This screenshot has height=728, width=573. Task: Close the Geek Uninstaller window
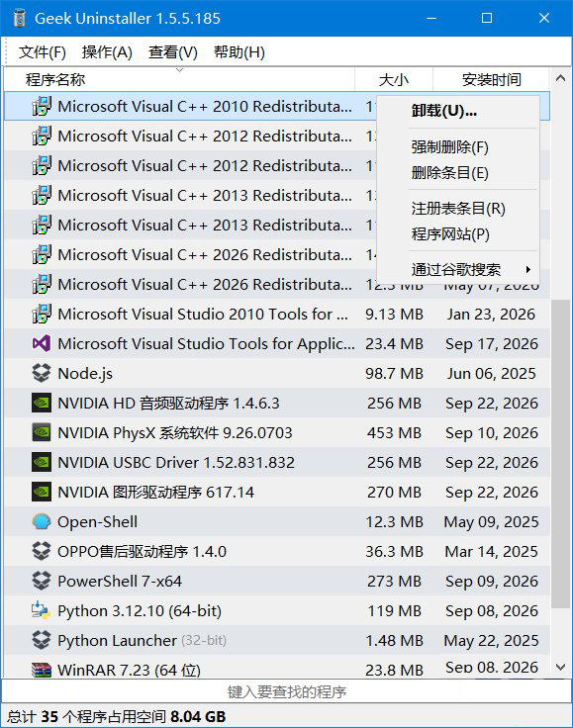pyautogui.click(x=544, y=18)
